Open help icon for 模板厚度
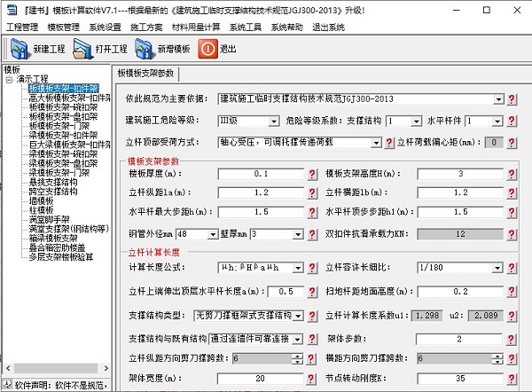The image size is (532, 392). (x=312, y=174)
